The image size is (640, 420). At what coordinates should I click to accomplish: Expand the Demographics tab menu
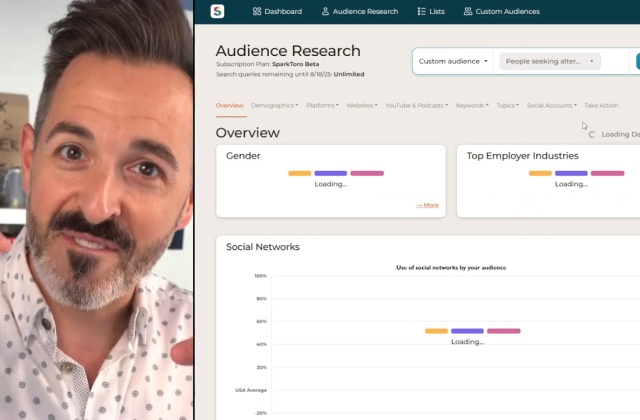274,105
